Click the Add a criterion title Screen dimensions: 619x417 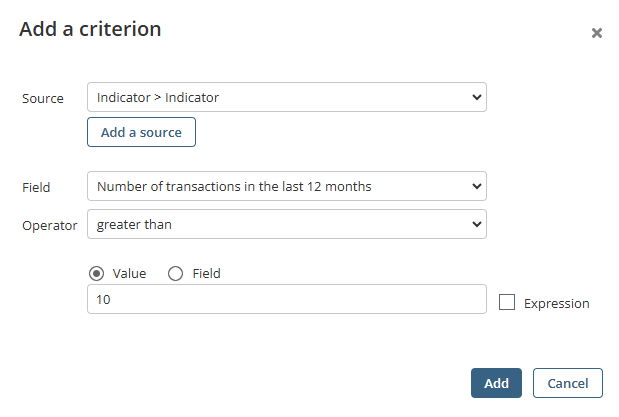coord(90,29)
